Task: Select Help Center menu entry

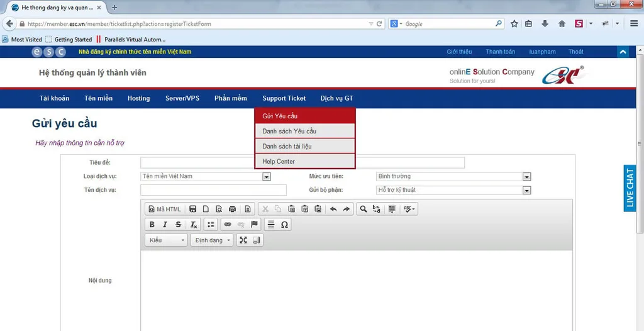Action: click(x=305, y=161)
